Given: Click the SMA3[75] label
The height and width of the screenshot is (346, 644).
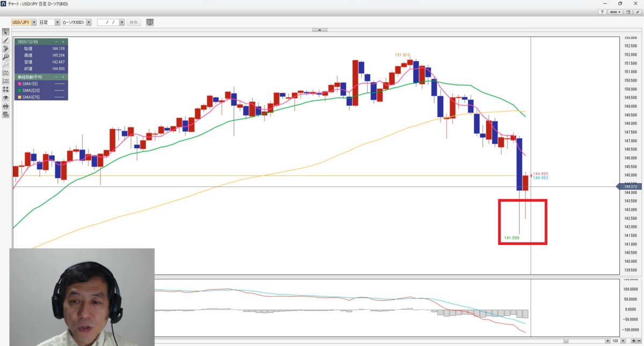Looking at the screenshot, I should (x=31, y=97).
